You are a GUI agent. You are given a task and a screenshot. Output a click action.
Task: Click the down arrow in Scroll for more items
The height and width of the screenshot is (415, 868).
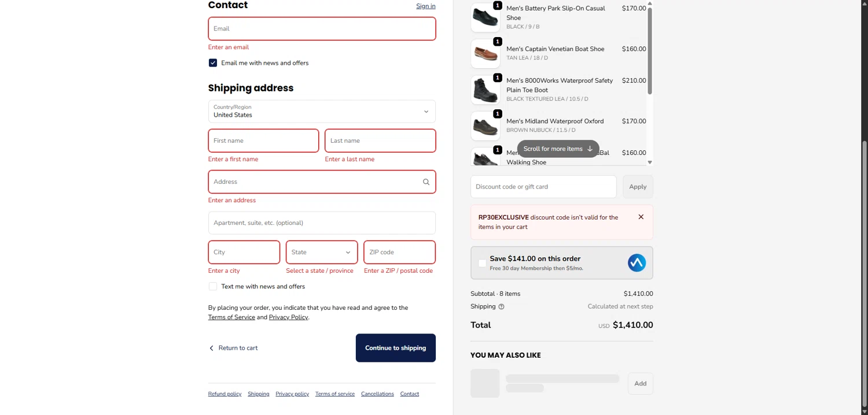tap(590, 149)
